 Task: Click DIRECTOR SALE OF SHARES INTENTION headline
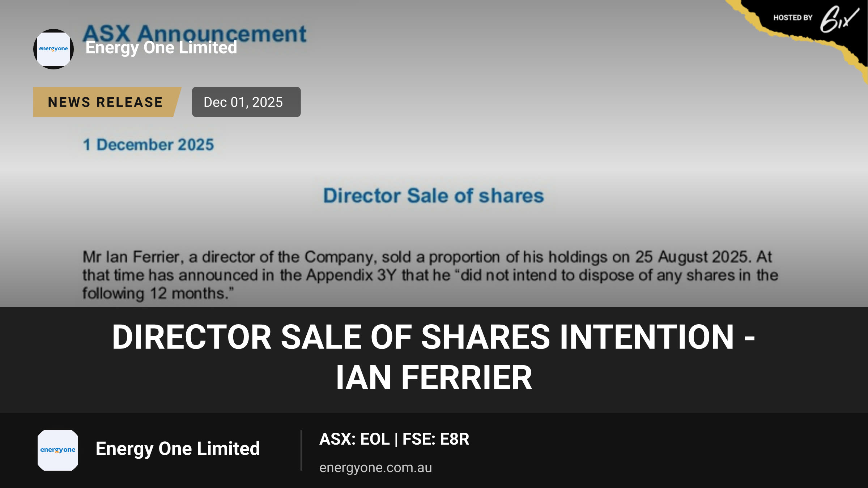[x=433, y=337]
